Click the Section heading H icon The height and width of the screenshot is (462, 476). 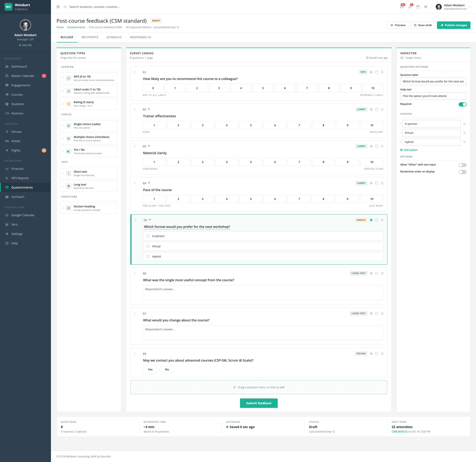point(69,208)
